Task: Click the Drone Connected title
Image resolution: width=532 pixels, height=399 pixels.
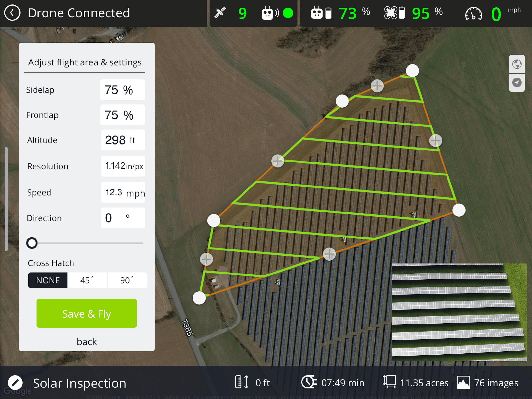Action: pyautogui.click(x=79, y=13)
